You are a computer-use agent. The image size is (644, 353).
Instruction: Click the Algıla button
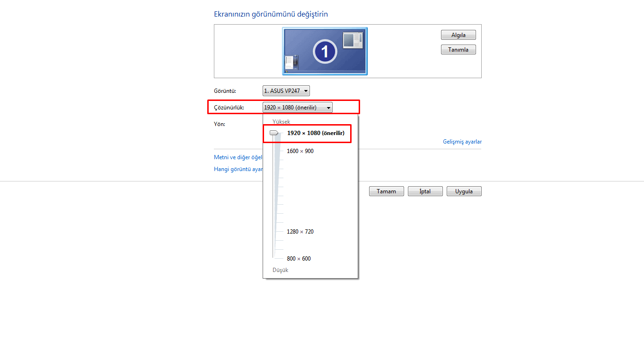458,35
